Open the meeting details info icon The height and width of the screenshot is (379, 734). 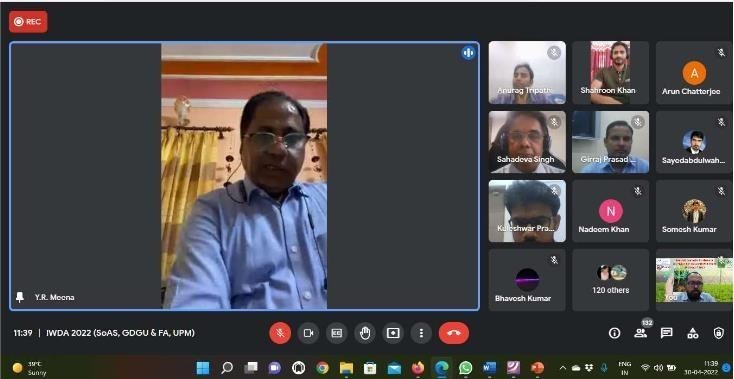pos(614,333)
